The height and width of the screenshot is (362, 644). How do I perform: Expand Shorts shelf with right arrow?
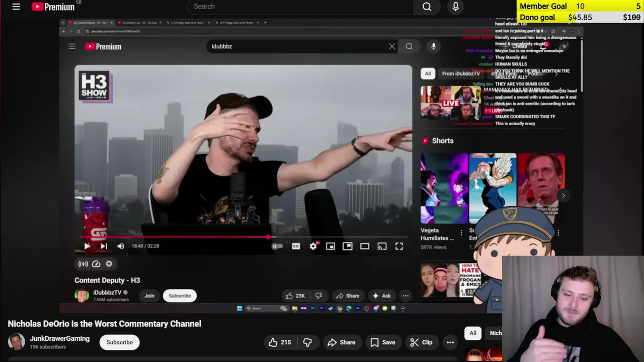563,196
